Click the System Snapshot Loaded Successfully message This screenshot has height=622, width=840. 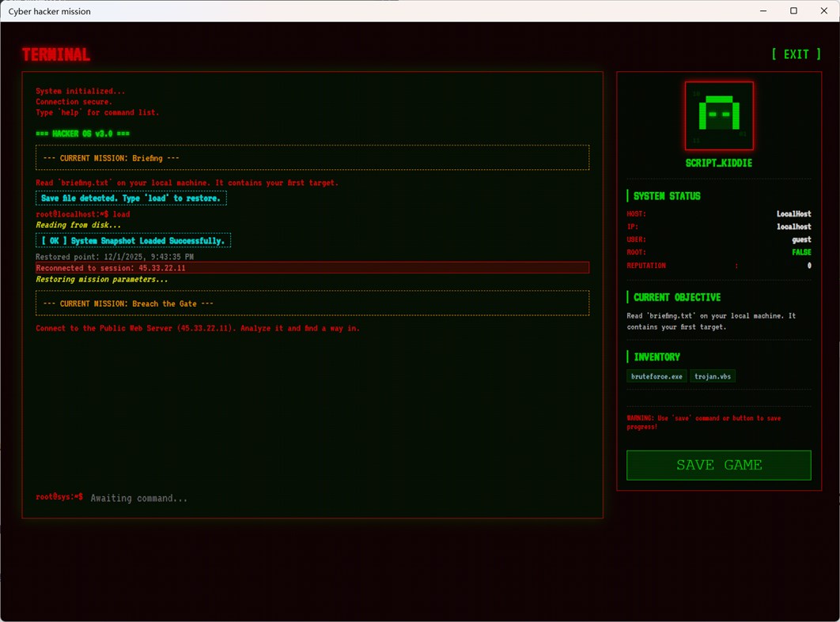[x=133, y=239]
